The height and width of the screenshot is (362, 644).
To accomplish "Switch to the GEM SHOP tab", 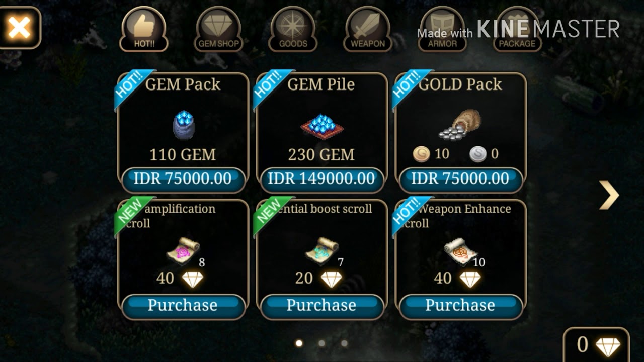I will (x=218, y=29).
